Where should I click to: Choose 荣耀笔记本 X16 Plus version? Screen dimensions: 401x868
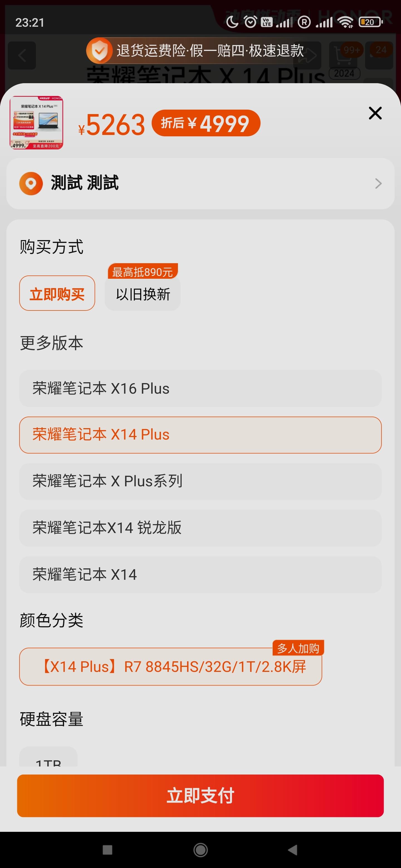tap(200, 388)
